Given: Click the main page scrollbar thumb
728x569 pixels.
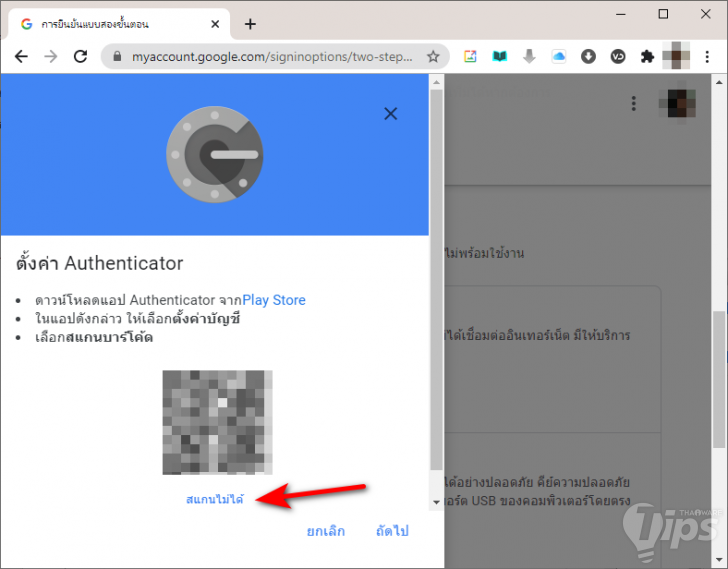Looking at the screenshot, I should pos(719,379).
